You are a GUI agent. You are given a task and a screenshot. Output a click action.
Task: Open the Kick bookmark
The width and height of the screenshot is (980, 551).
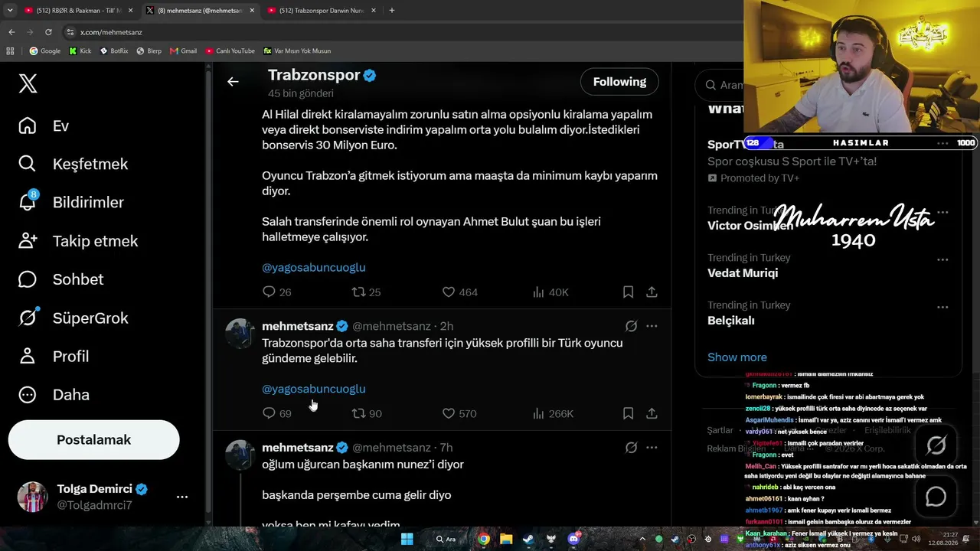coord(80,51)
